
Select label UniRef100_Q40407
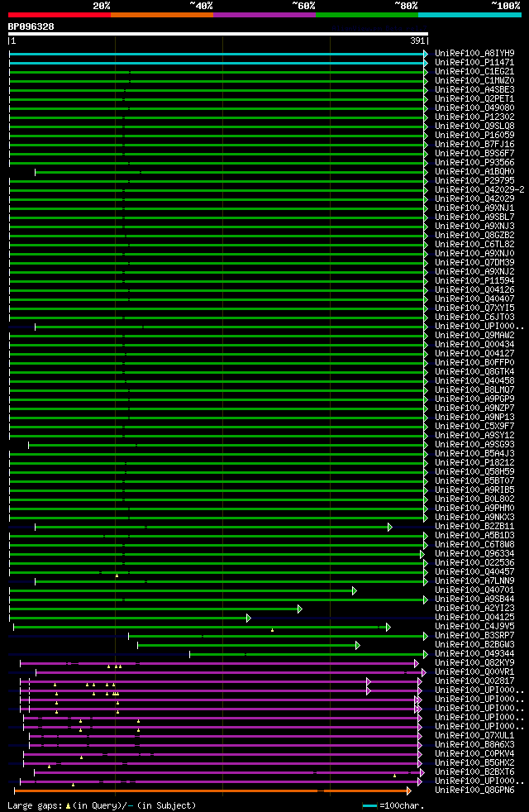pos(474,299)
